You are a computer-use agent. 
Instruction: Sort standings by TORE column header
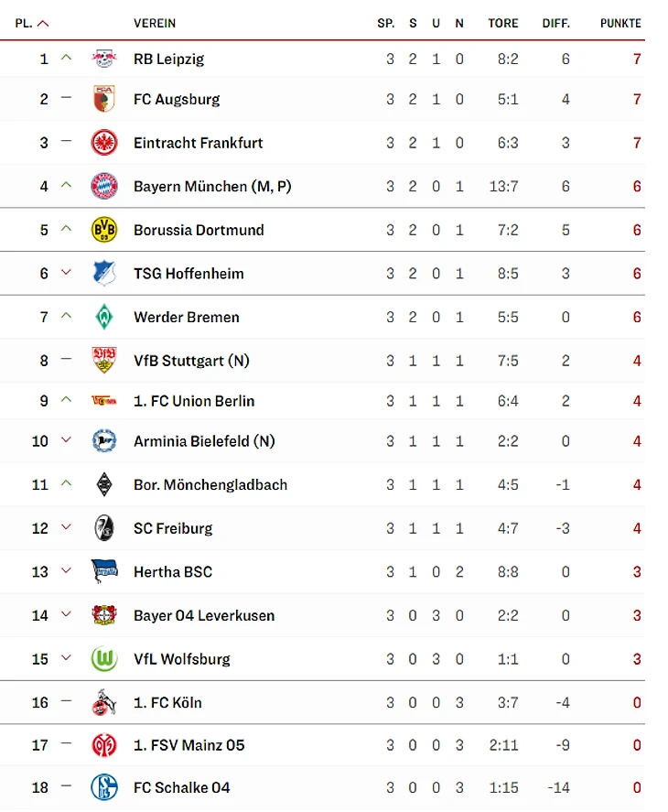503,24
